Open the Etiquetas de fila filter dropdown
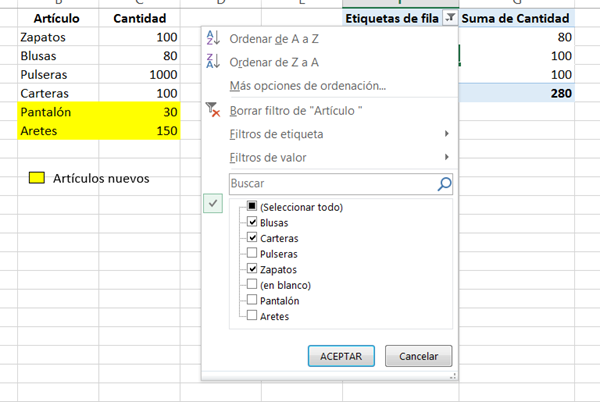This screenshot has width=600, height=402. [451, 19]
